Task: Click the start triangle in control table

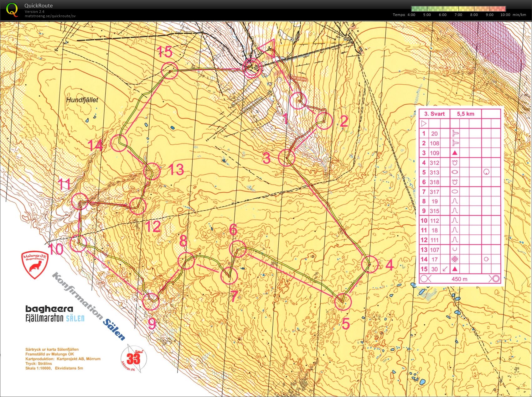Action: [x=424, y=124]
